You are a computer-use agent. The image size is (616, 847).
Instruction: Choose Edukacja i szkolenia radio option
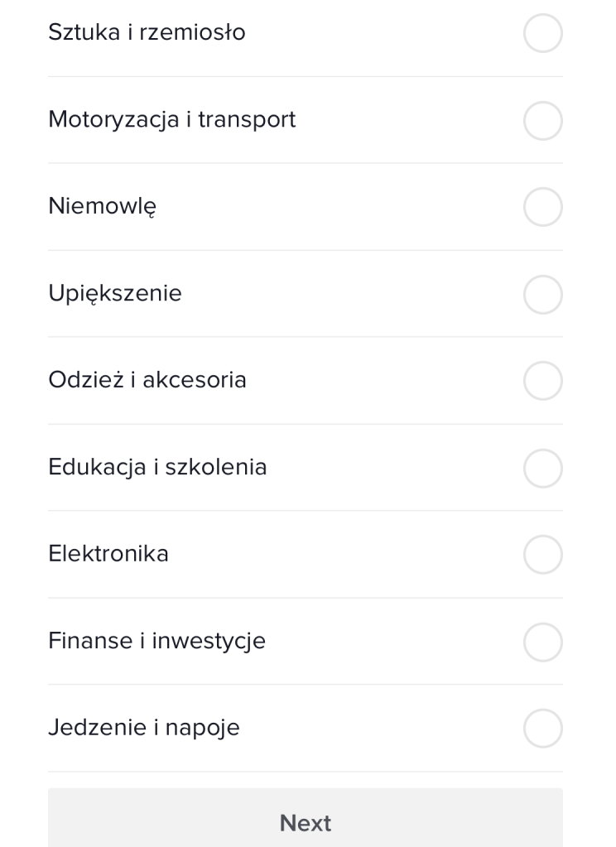[543, 468]
